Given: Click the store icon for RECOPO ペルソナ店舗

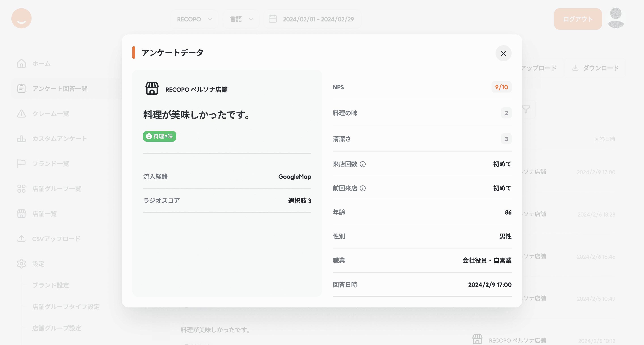Looking at the screenshot, I should point(152,88).
